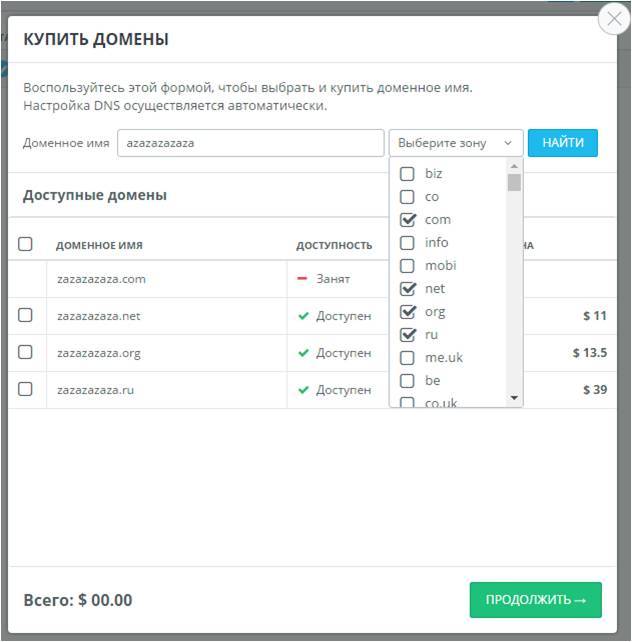Viewport: 632px width, 642px height.
Task: Check the zazazazaza.net domain row
Action: click(26, 316)
